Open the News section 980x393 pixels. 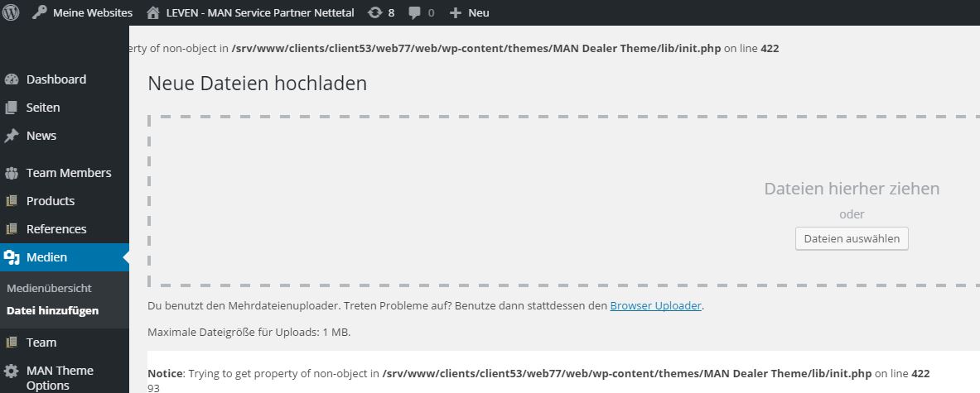[41, 136]
